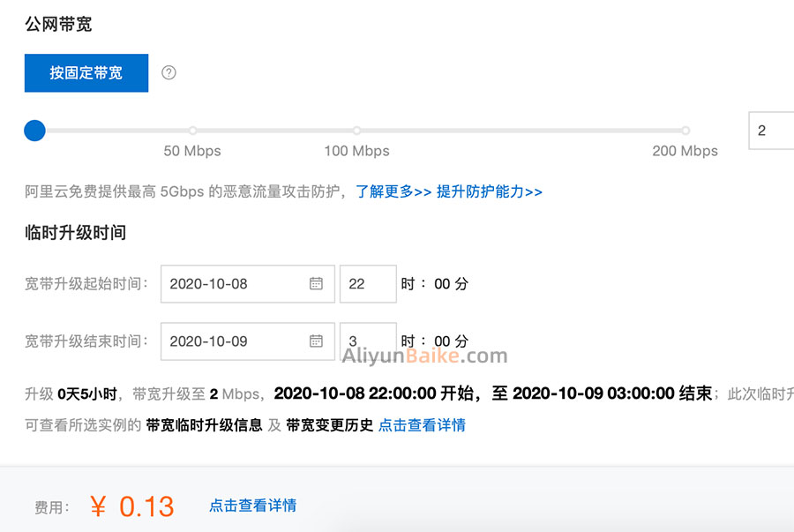This screenshot has width=794, height=532.
Task: Set slider to the 200 Mbps mark
Action: pos(685,131)
